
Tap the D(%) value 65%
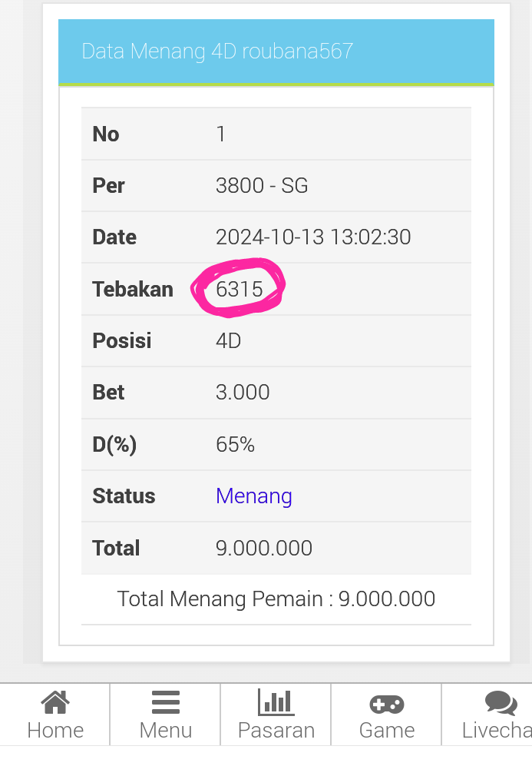235,445
